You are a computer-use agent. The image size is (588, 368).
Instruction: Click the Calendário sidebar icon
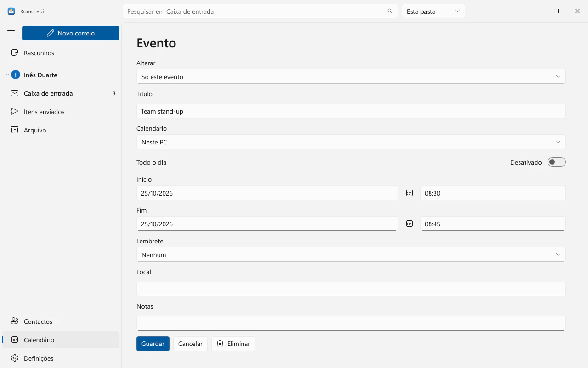pyautogui.click(x=15, y=340)
